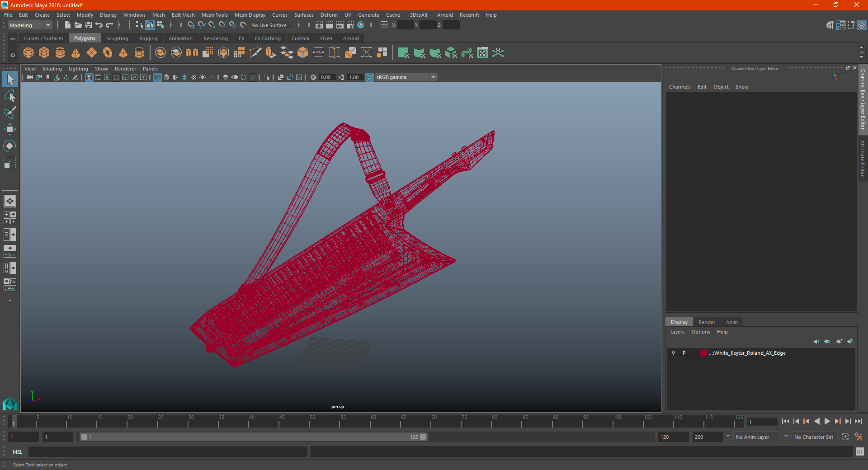This screenshot has width=868, height=470.
Task: Click the time range slider bar
Action: coord(253,437)
